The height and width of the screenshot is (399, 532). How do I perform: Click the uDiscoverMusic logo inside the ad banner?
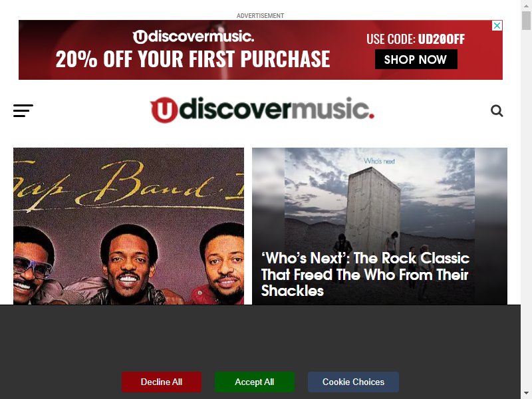point(193,37)
